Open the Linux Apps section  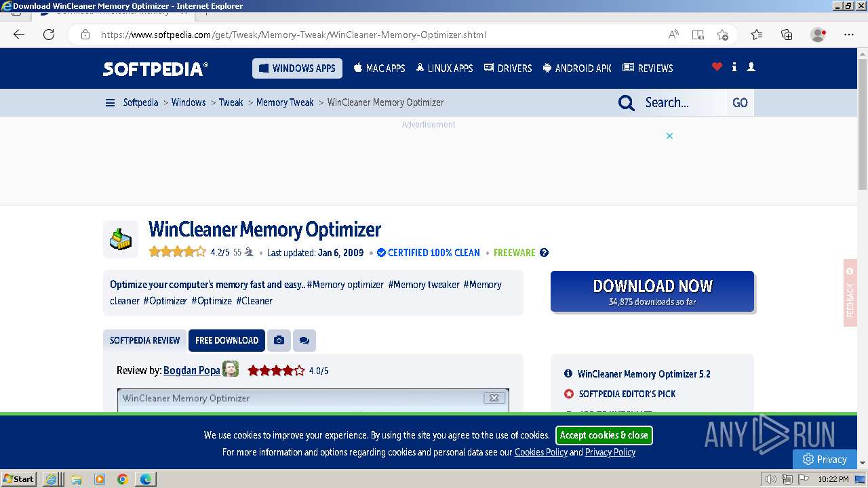pos(444,68)
